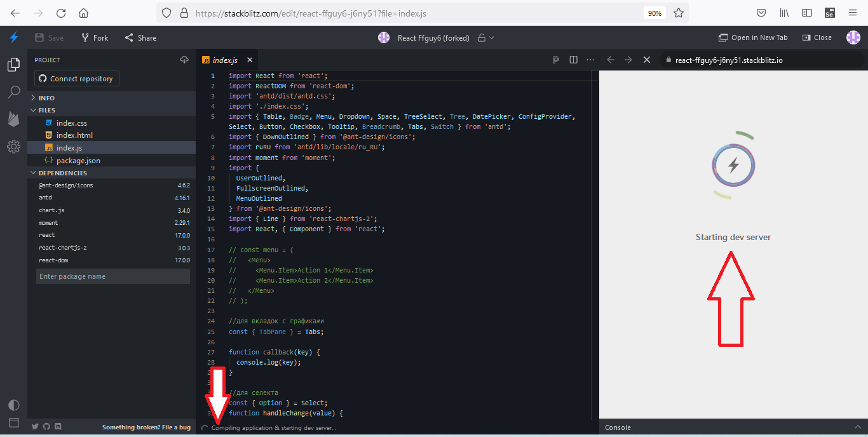This screenshot has height=437, width=868.
Task: Open project visibility lock dropdown
Action: pyautogui.click(x=486, y=37)
